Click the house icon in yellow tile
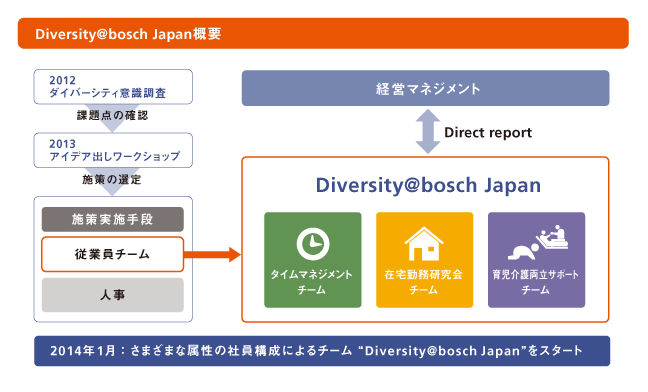 pyautogui.click(x=424, y=244)
